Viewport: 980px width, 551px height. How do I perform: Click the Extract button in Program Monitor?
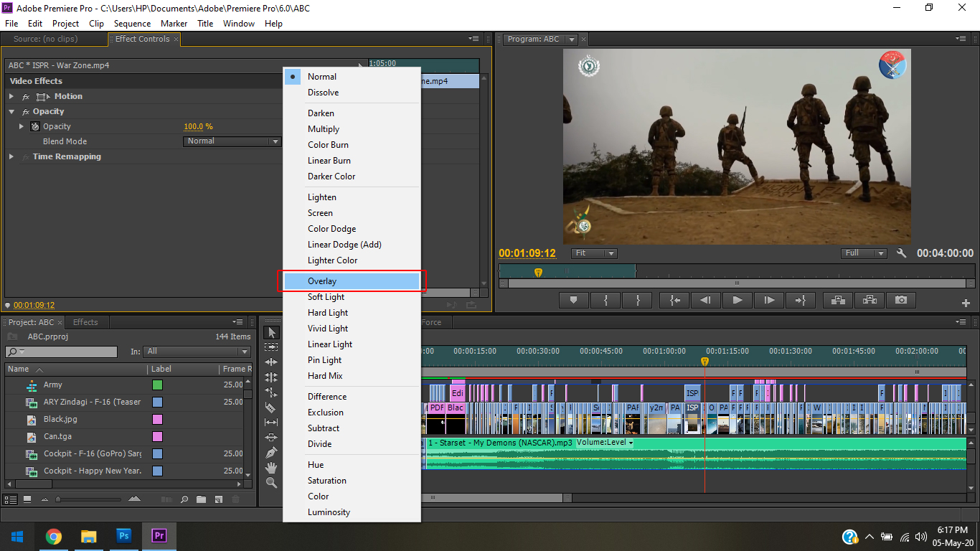click(869, 301)
